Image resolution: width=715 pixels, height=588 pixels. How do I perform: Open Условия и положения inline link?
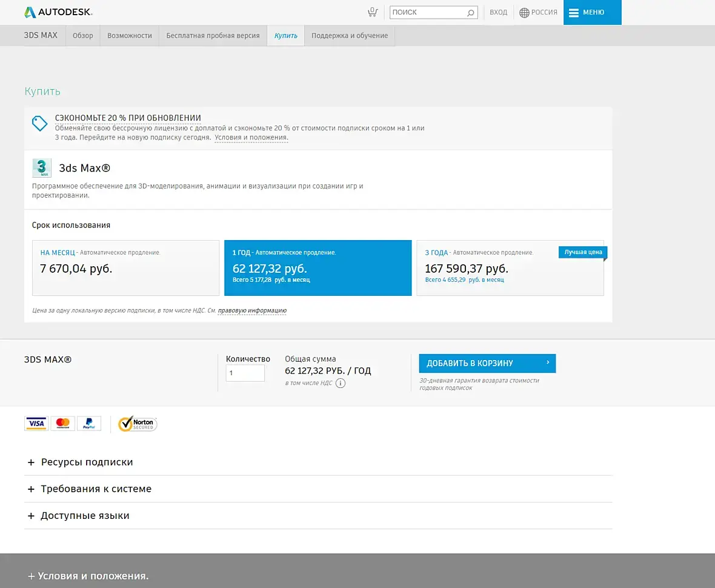tap(251, 138)
